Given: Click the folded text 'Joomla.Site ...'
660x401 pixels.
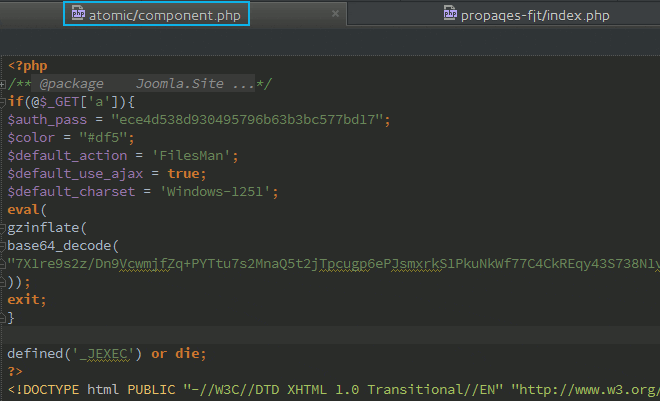Looking at the screenshot, I should click(195, 84).
